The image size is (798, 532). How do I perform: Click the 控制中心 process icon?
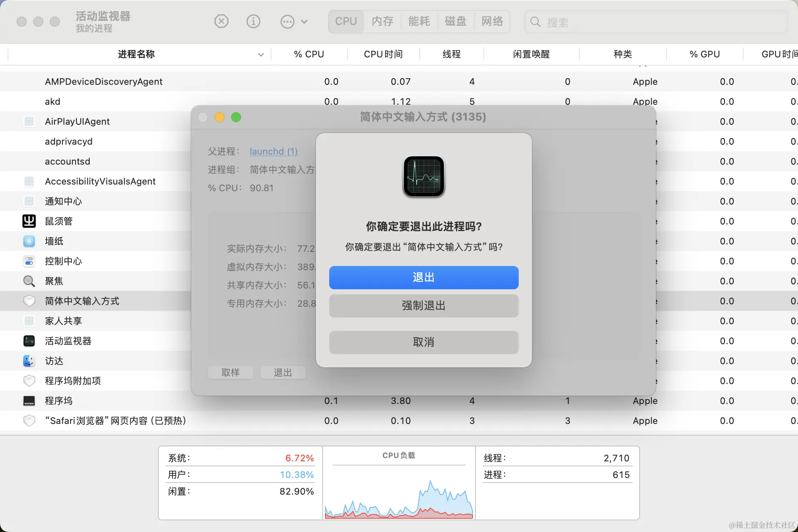tap(29, 261)
